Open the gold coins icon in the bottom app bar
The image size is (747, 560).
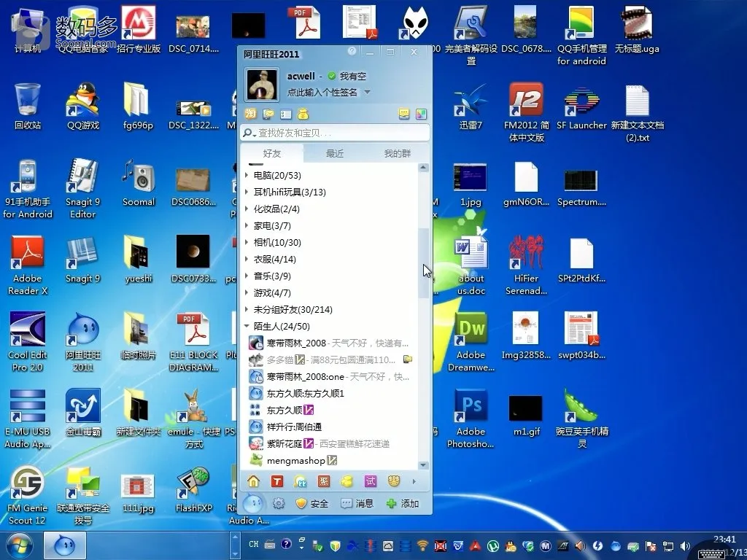tap(347, 481)
